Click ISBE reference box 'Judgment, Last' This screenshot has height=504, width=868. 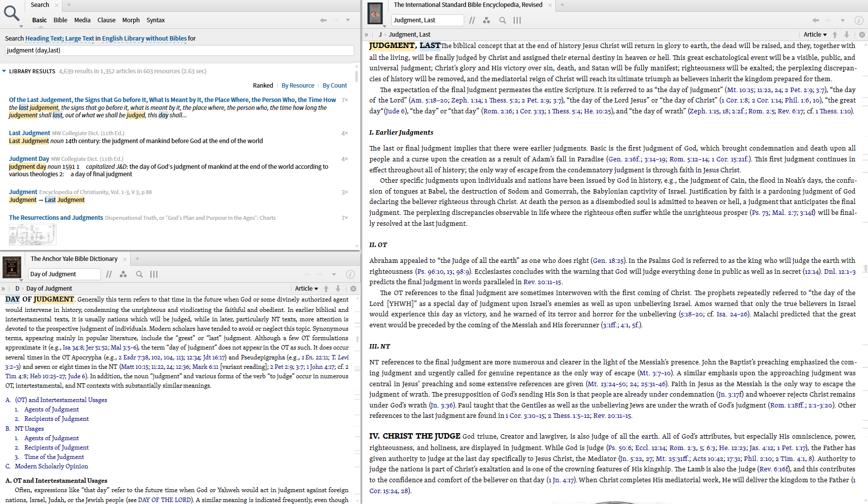pyautogui.click(x=428, y=20)
